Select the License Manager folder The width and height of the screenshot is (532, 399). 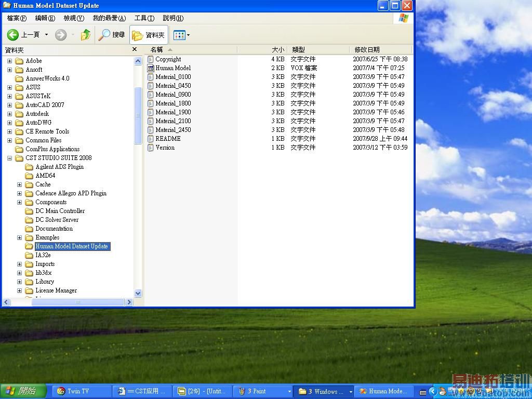coord(56,290)
